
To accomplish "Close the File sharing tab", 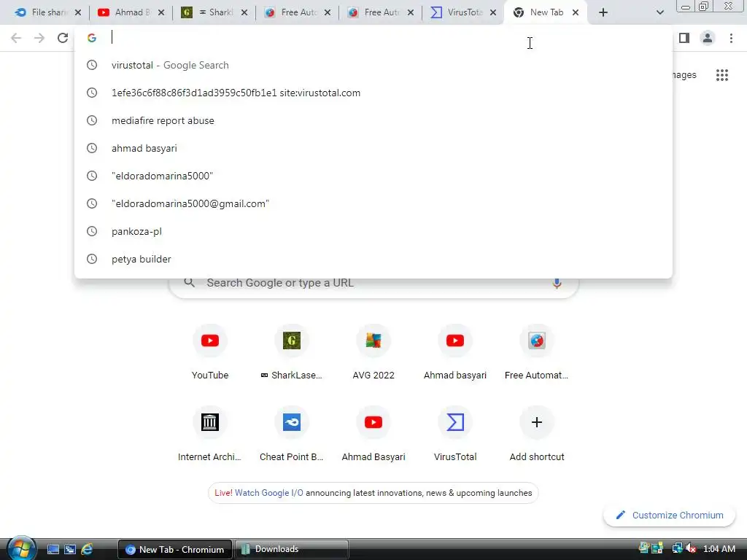I will tap(78, 12).
